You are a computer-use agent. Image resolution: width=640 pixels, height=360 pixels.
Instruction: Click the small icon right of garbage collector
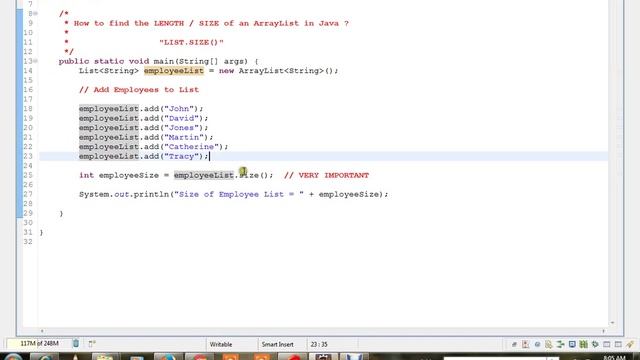(92, 344)
